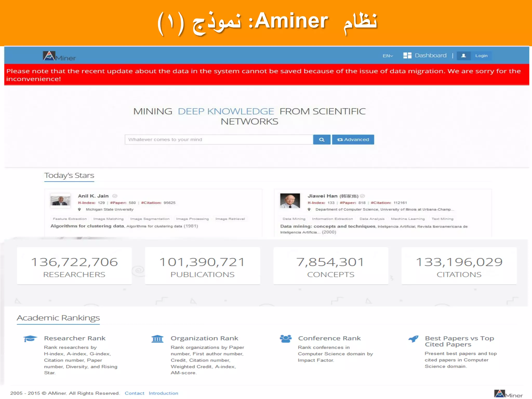Click the building Organization Rank icon
This screenshot has width=532, height=399.
click(157, 339)
